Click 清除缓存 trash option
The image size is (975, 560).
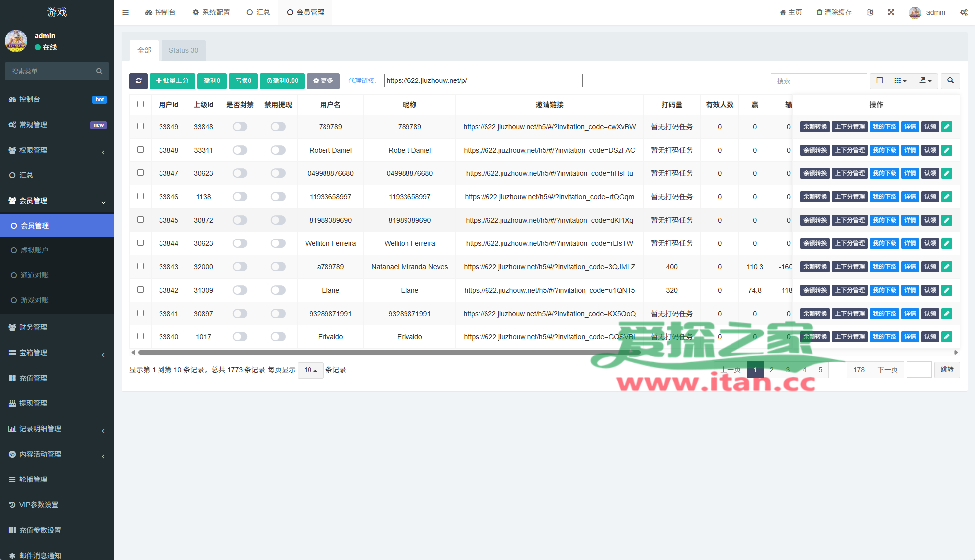coord(834,12)
